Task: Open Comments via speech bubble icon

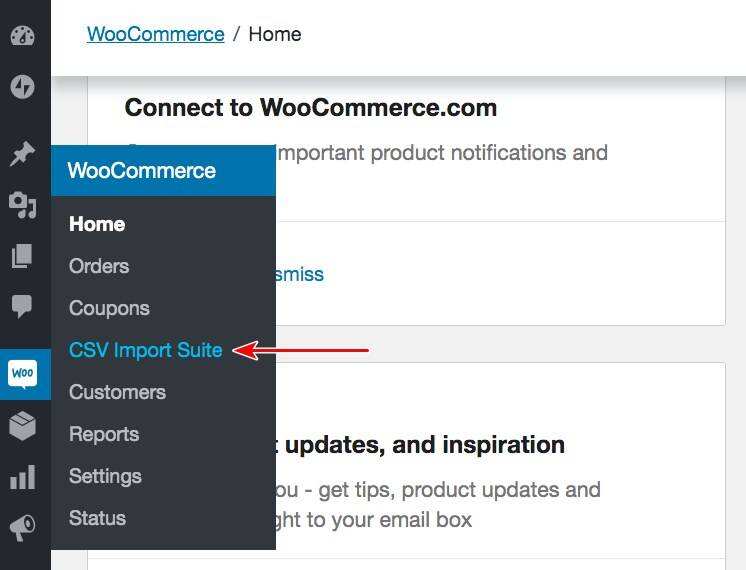Action: click(x=22, y=306)
